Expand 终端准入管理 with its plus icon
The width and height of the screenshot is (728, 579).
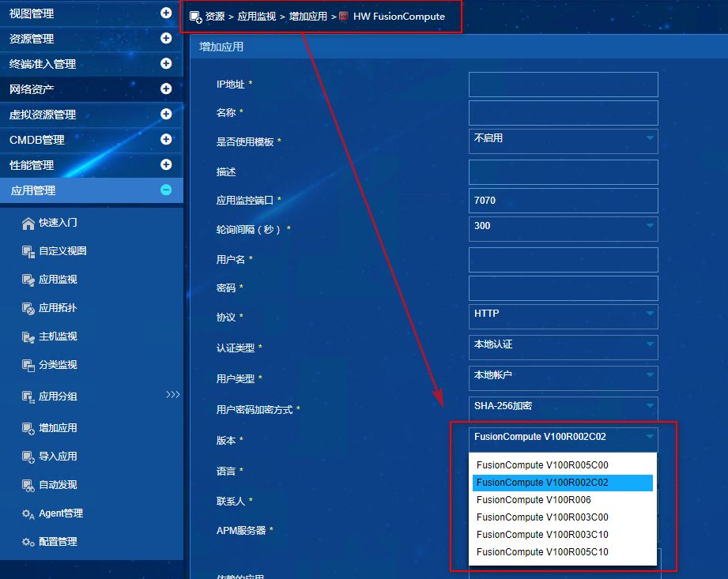pyautogui.click(x=166, y=63)
